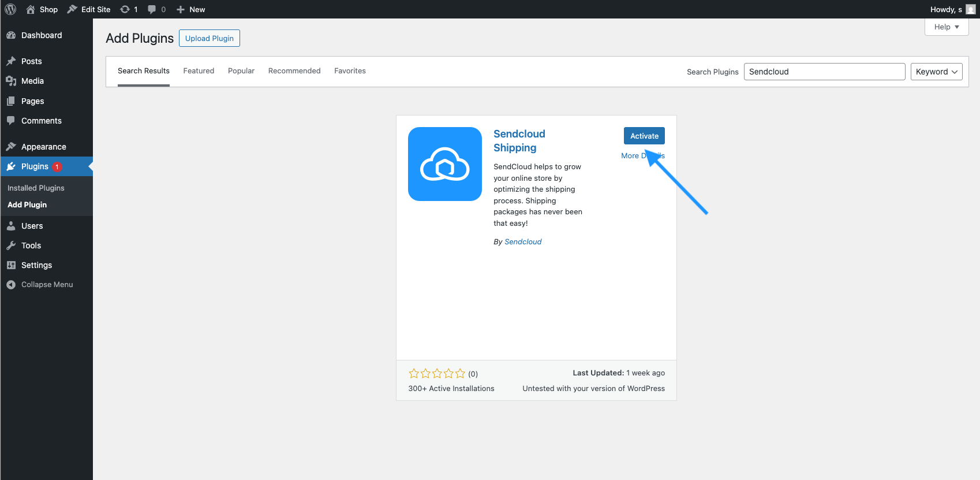Open the Posts menu
The width and height of the screenshot is (980, 480).
tap(32, 61)
